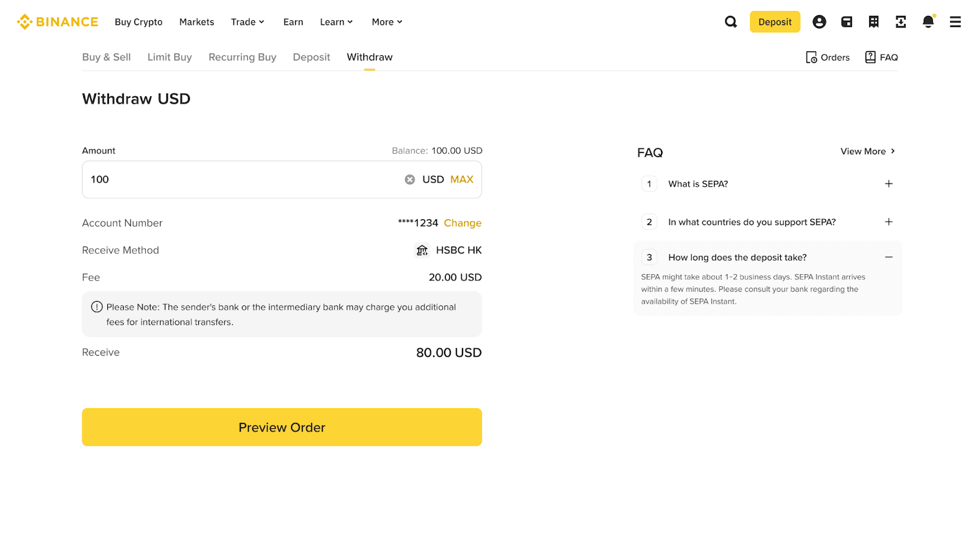Click the notification bell icon
Viewport: 980px width, 552px height.
pyautogui.click(x=928, y=22)
